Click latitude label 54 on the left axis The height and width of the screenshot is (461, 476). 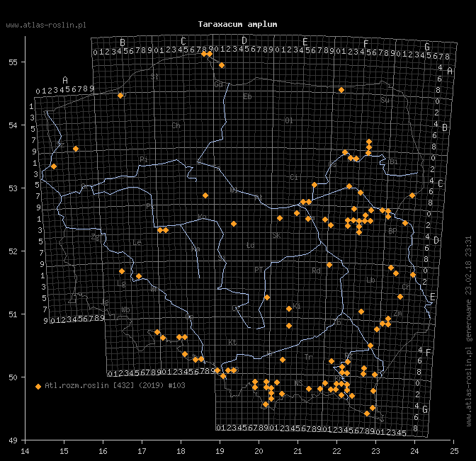click(x=13, y=125)
